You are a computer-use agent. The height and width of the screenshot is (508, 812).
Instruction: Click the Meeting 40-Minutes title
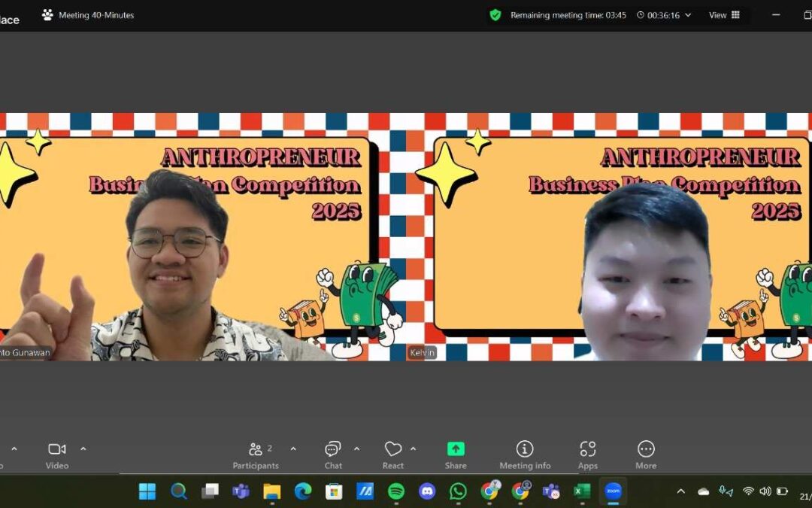[95, 15]
